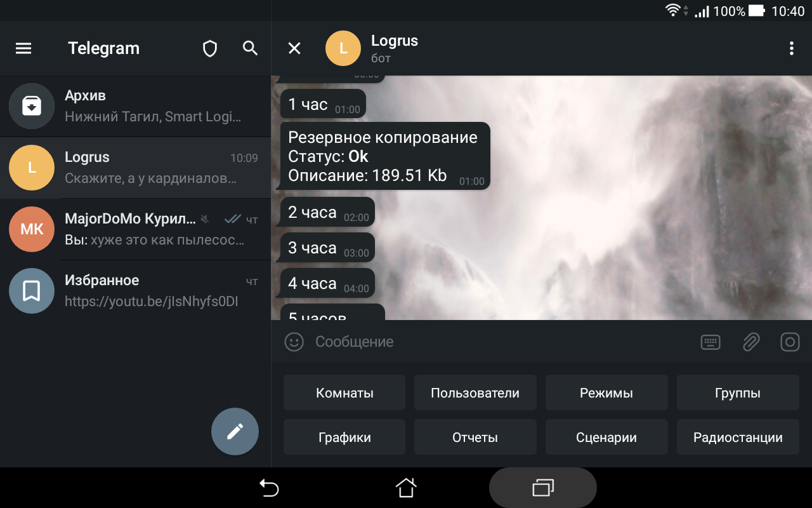
Task: Attach a file with the paperclip icon
Action: [x=751, y=342]
